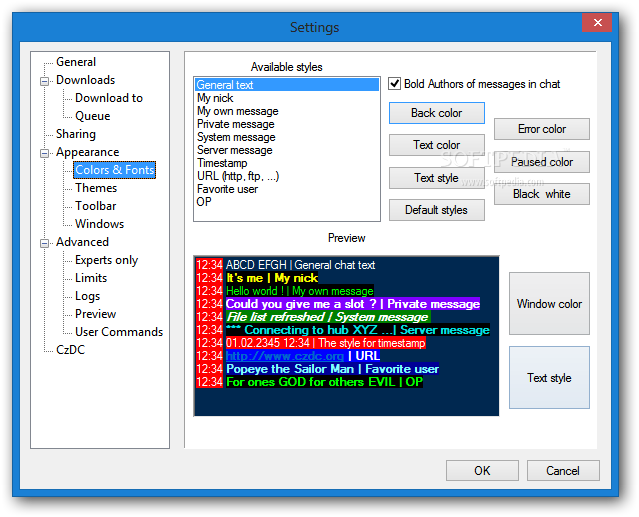Viewport: 639px width, 517px height.
Task: Restore Default styles
Action: pyautogui.click(x=436, y=210)
